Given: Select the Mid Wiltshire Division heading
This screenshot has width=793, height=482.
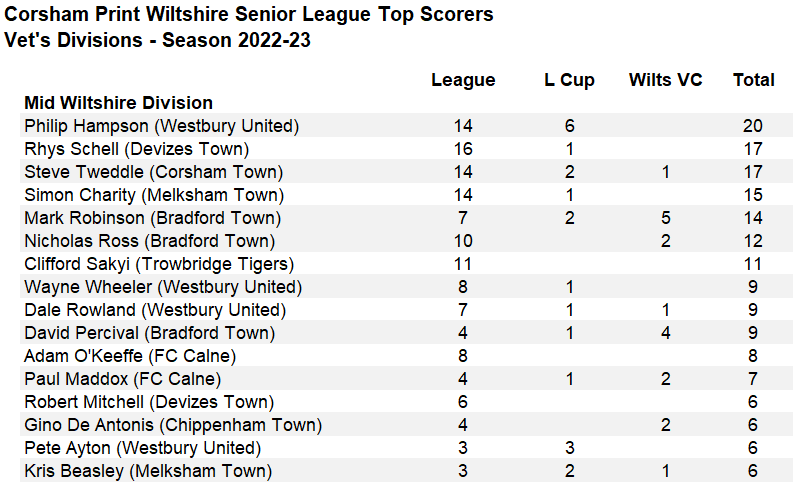Looking at the screenshot, I should 118,103.
